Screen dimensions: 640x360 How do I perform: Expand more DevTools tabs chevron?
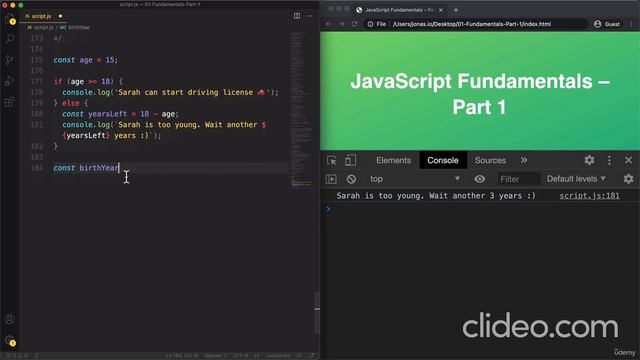(524, 160)
